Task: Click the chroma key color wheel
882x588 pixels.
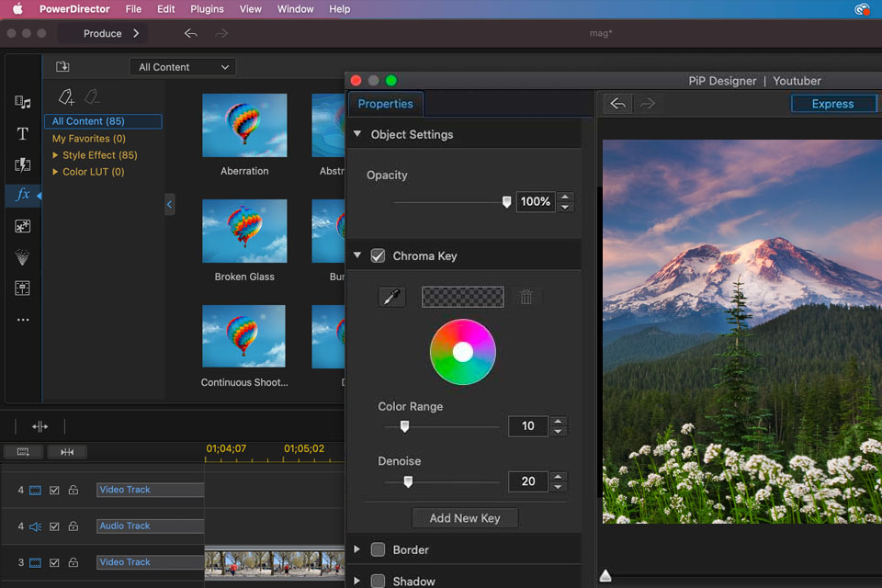Action: tap(462, 352)
